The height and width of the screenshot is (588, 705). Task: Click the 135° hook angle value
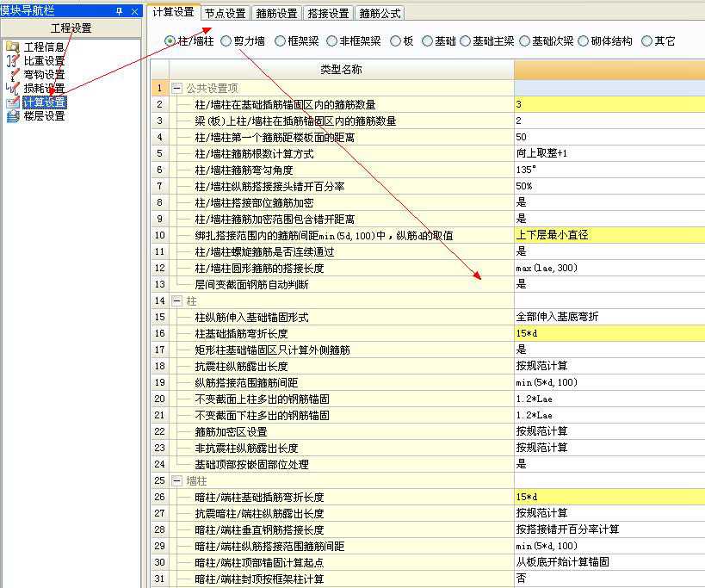[609, 170]
